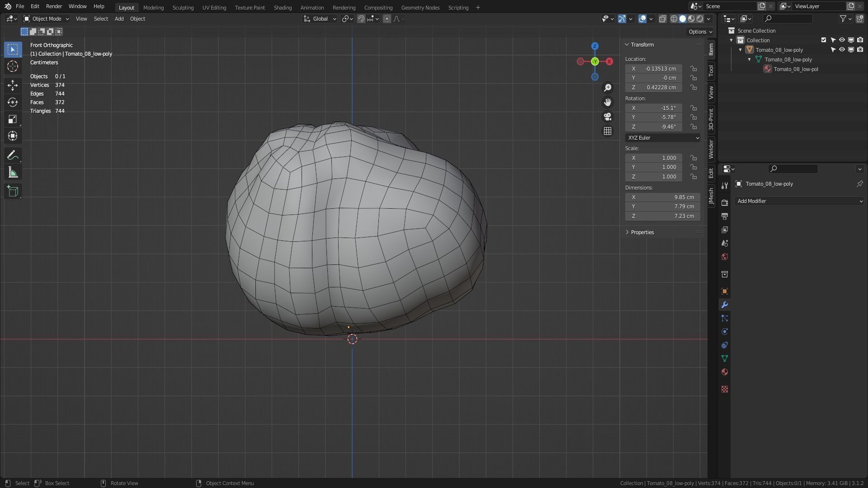
Task: Hide Collection in viewport via eye icon
Action: (842, 40)
